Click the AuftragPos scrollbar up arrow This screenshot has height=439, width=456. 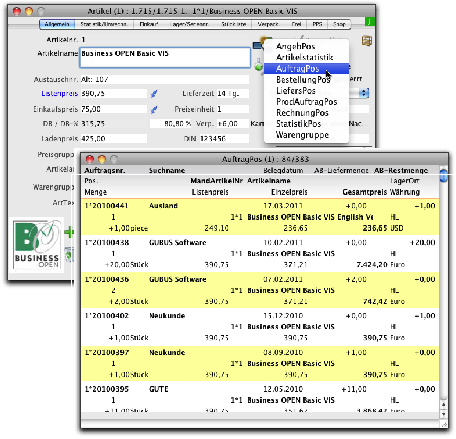point(443,404)
